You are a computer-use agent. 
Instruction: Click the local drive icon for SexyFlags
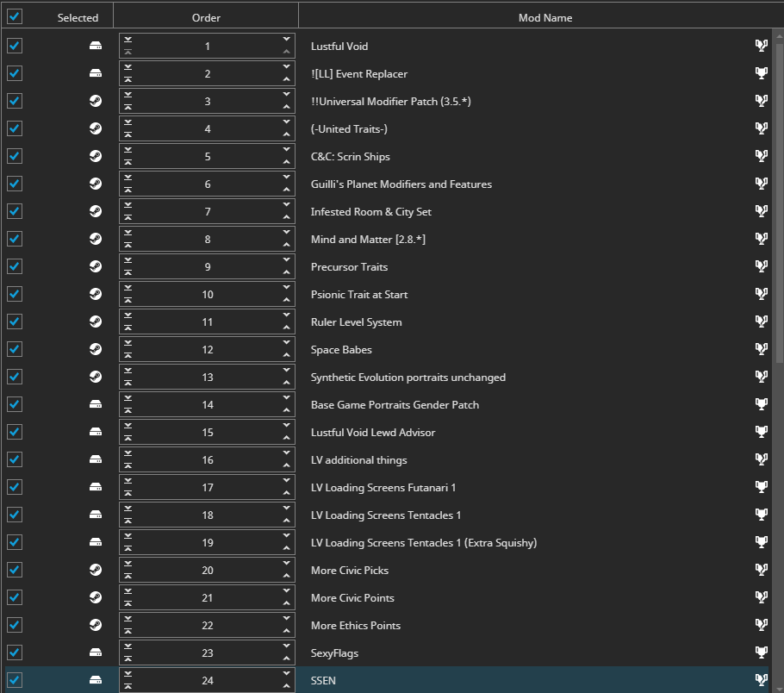pos(96,653)
